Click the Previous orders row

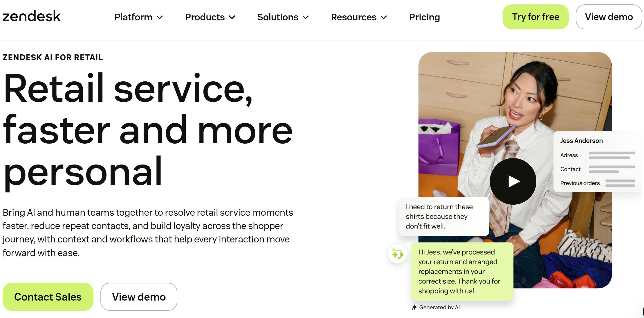598,183
